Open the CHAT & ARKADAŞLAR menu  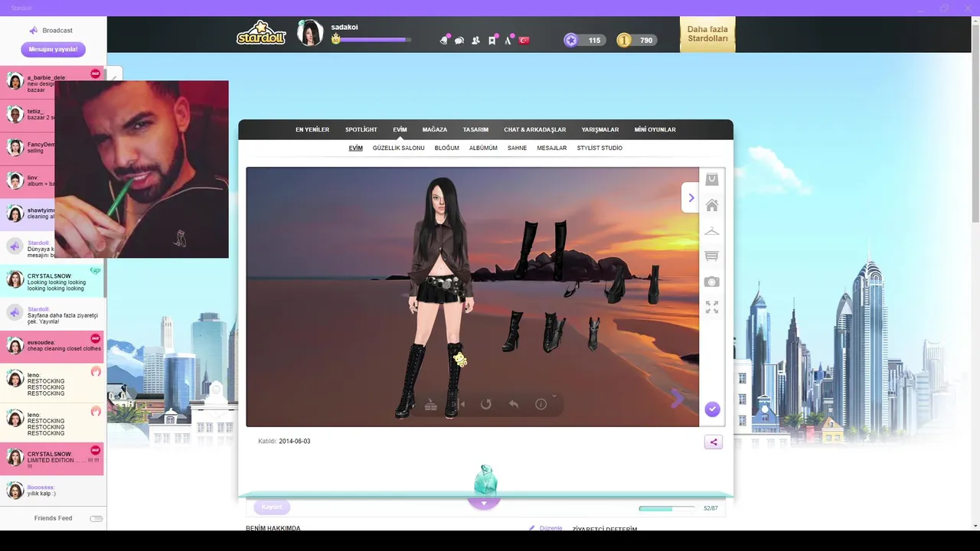535,129
